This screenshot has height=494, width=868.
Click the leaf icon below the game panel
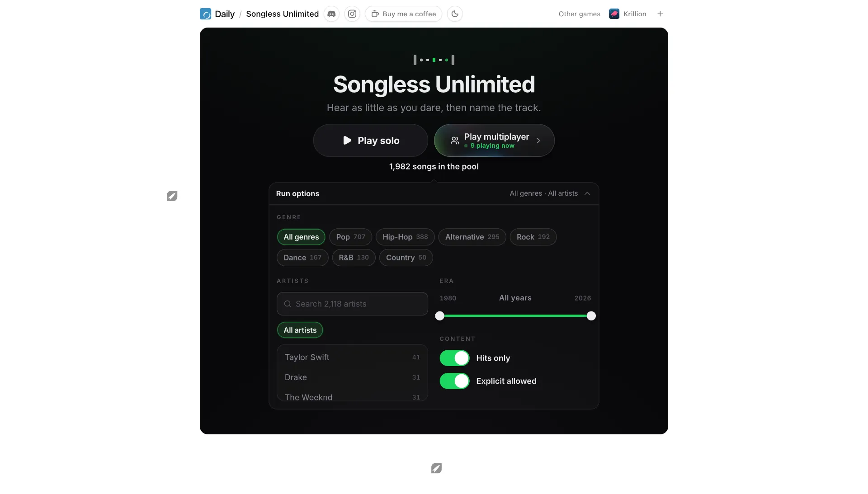tap(436, 468)
